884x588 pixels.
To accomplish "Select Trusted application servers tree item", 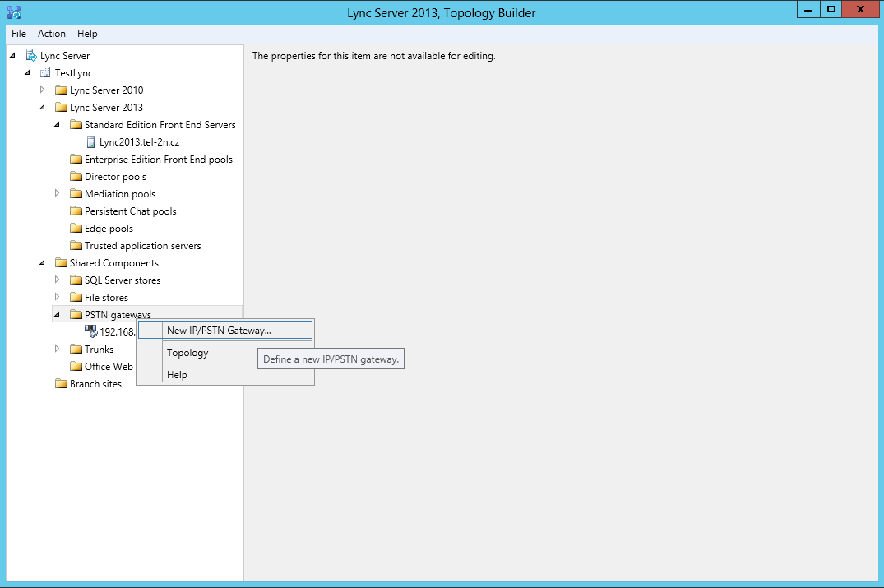I will point(142,246).
